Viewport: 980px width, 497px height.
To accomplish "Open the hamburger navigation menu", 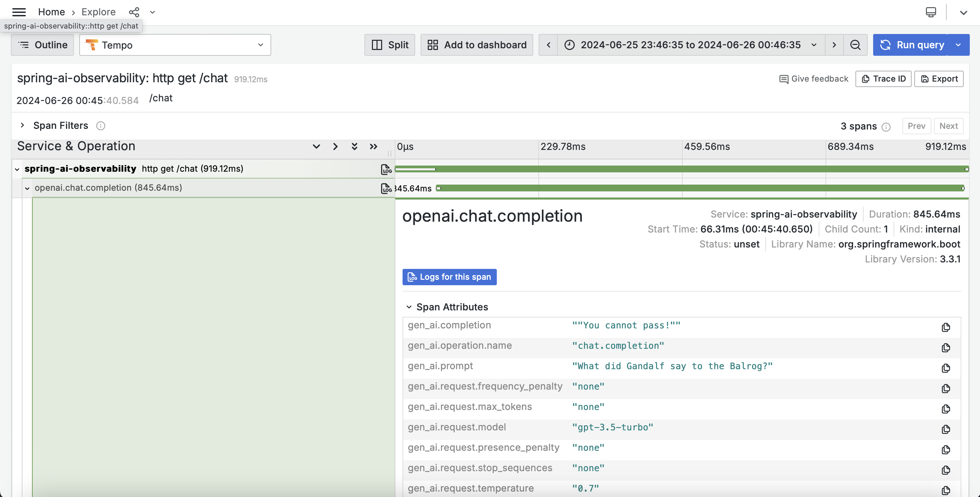I will pos(19,12).
